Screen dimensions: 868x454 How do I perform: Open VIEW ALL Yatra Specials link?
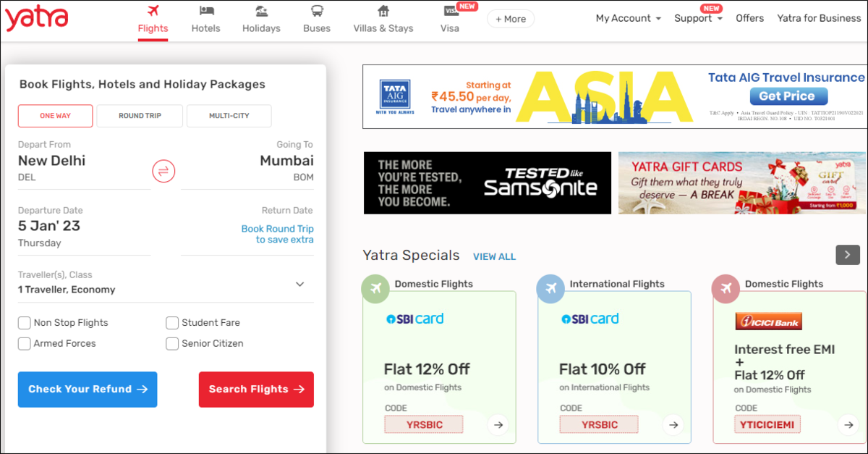click(x=495, y=257)
